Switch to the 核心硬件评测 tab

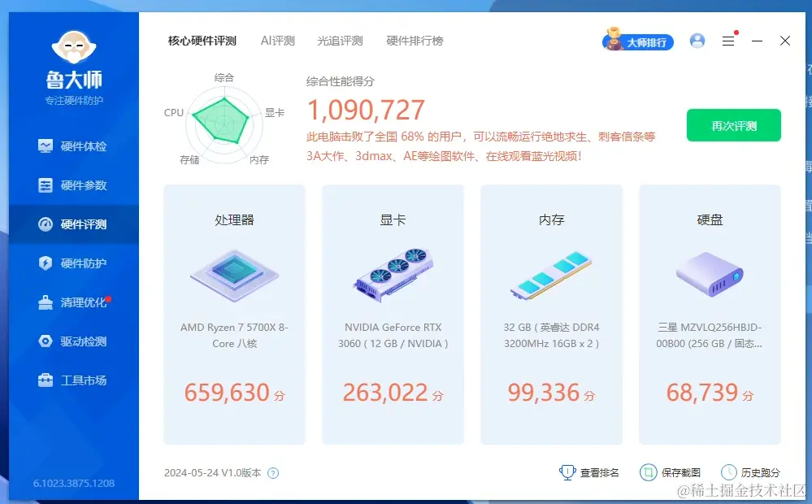pos(202,41)
